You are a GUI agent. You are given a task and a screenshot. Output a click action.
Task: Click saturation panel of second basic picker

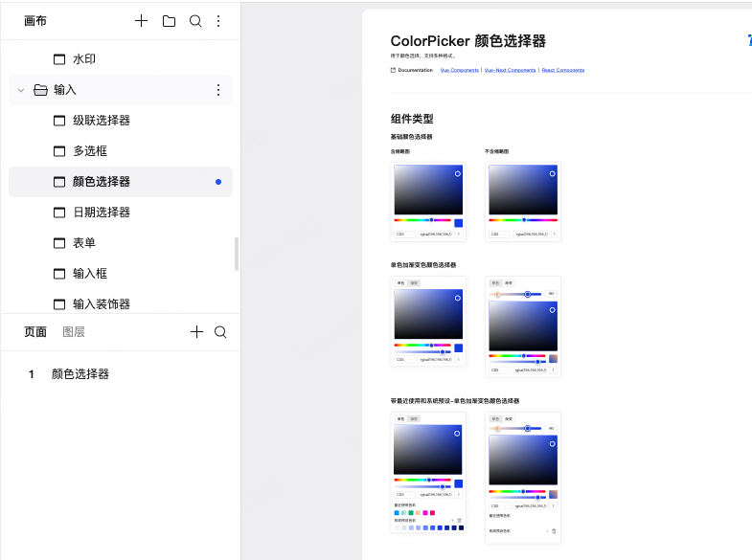(523, 190)
